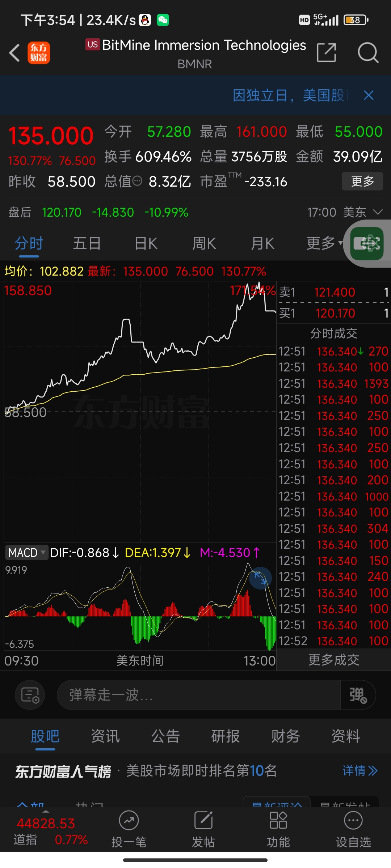The image size is (391, 868).
Task: Open the 资料 tab
Action: [346, 736]
